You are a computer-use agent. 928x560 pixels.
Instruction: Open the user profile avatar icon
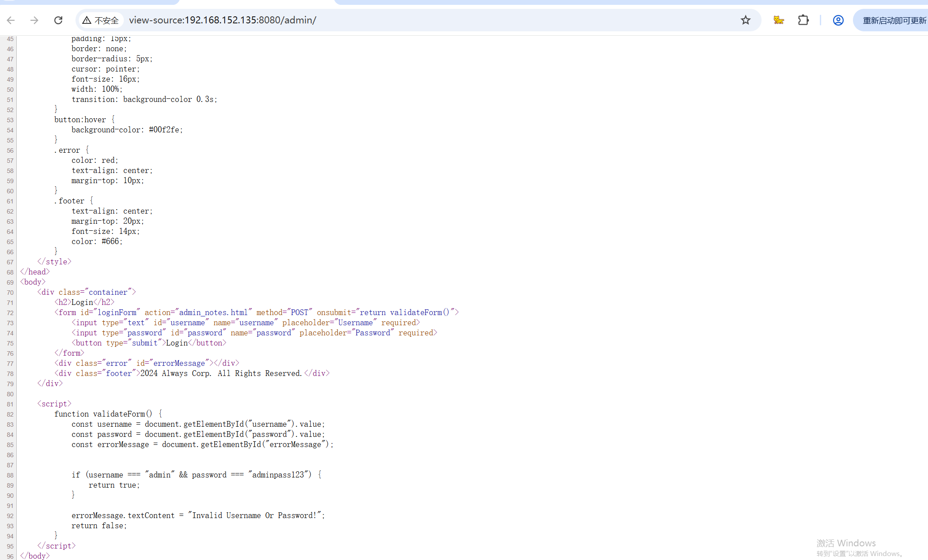[838, 20]
